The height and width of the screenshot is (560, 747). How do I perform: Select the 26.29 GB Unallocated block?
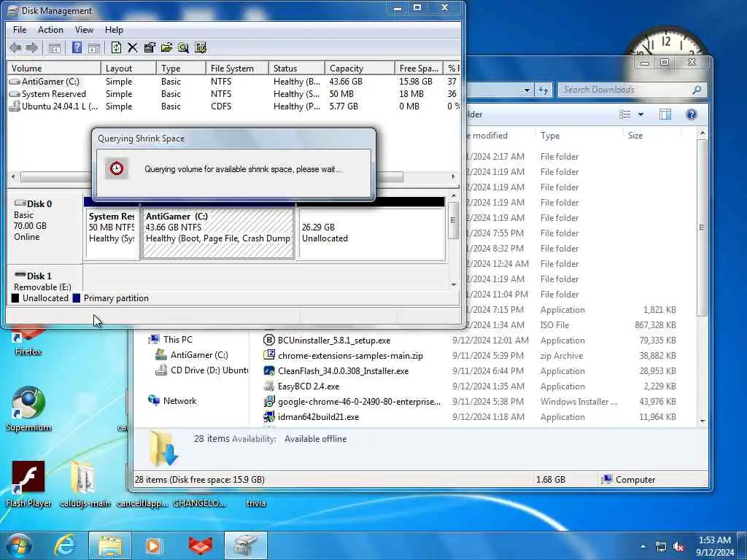coord(371,233)
